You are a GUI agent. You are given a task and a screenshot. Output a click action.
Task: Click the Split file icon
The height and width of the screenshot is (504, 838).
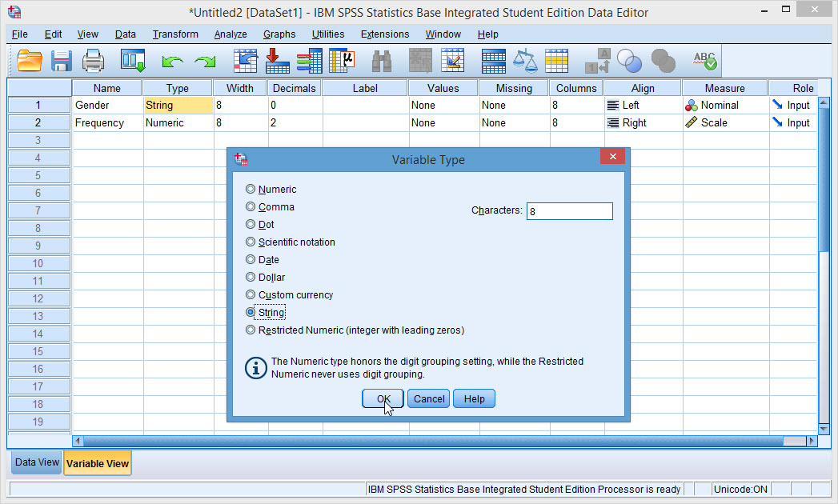tap(493, 61)
